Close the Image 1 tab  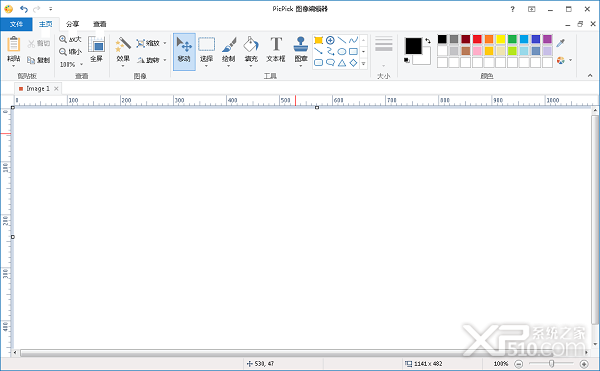(56, 89)
